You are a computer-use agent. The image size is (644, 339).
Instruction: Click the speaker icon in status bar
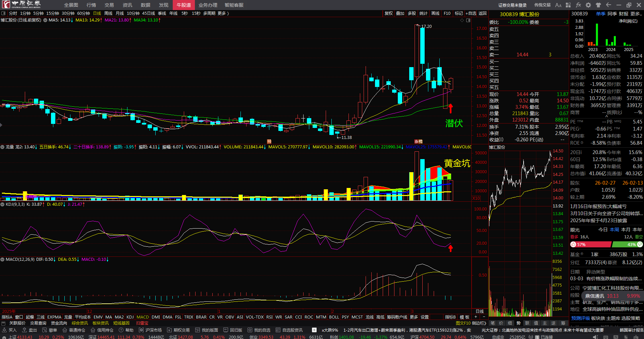[x=595, y=337]
